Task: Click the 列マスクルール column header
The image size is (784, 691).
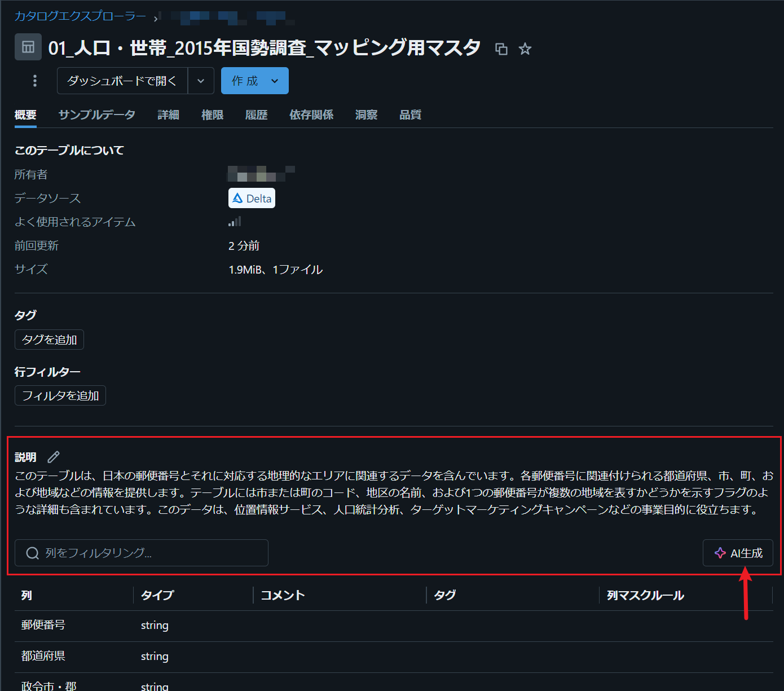Action: pos(645,595)
